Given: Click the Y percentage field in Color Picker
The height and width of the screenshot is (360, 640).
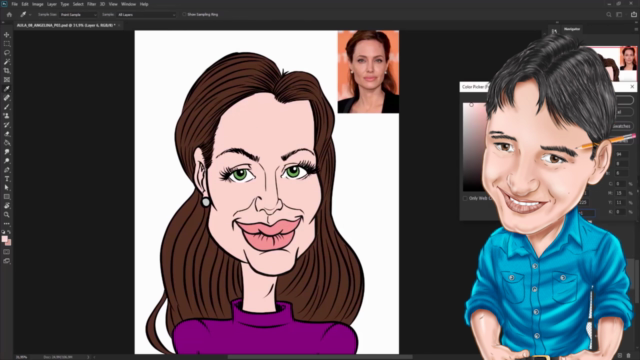Looking at the screenshot, I should click(x=620, y=202).
